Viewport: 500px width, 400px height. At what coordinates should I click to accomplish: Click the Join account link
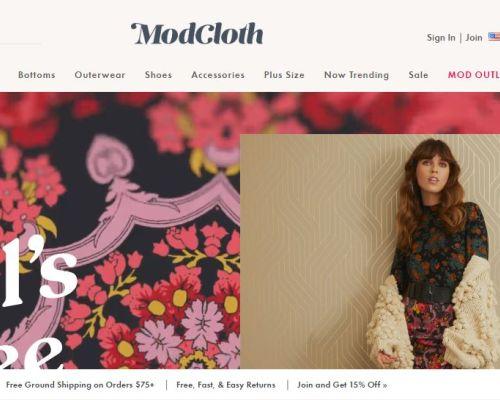[474, 38]
